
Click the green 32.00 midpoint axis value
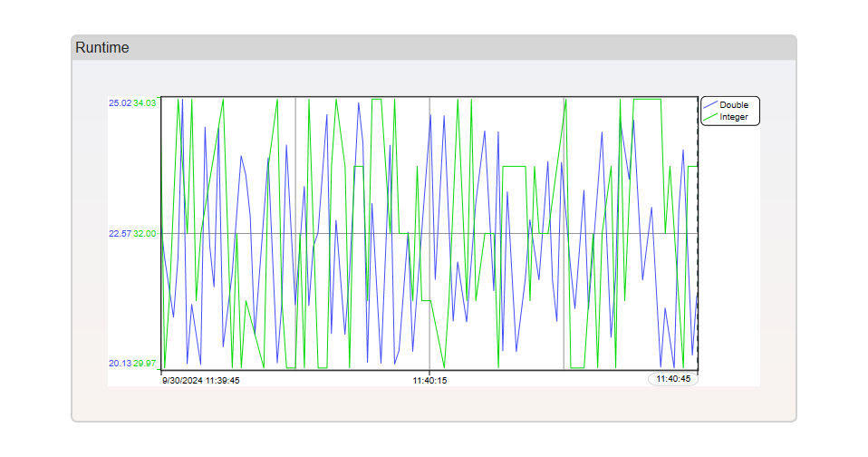145,234
